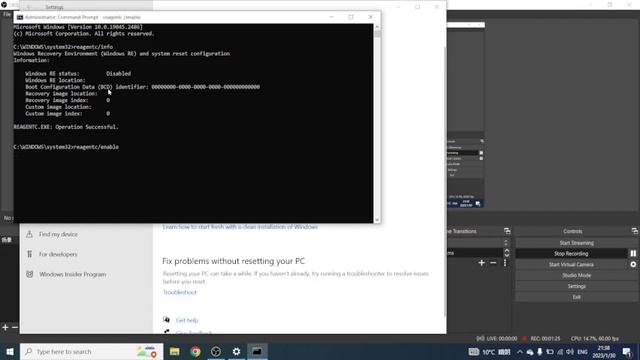Pause recording with the pause icon in OBS
The width and height of the screenshot is (640, 360).
(633, 253)
